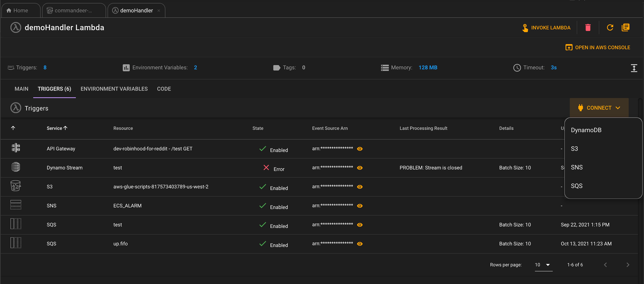Image resolution: width=644 pixels, height=284 pixels.
Task: Go to next page of triggers
Action: click(x=628, y=265)
